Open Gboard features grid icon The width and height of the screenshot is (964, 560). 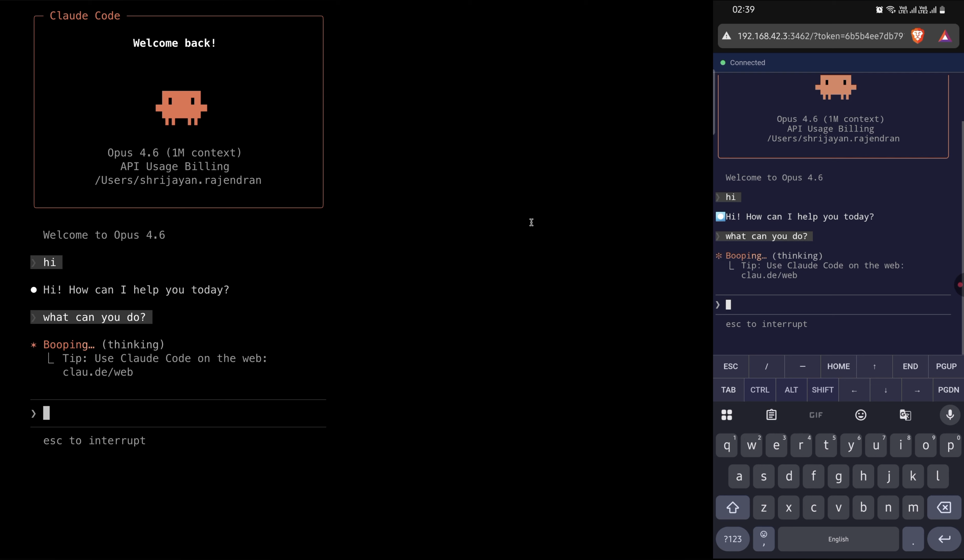click(726, 415)
